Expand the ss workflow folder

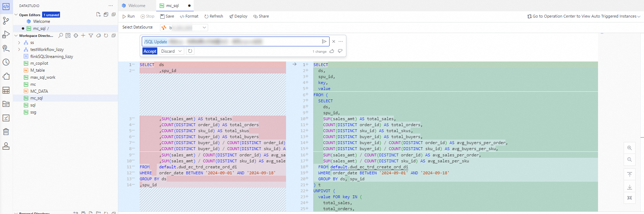pyautogui.click(x=19, y=43)
